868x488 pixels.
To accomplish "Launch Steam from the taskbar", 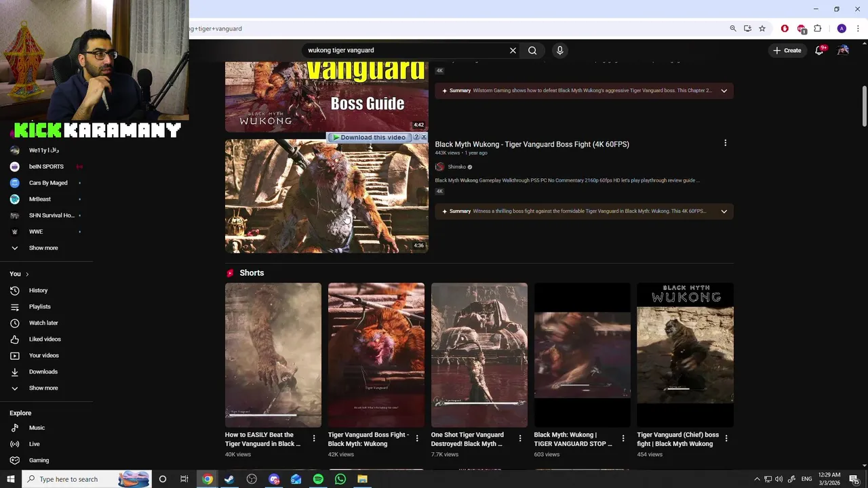I will click(229, 479).
